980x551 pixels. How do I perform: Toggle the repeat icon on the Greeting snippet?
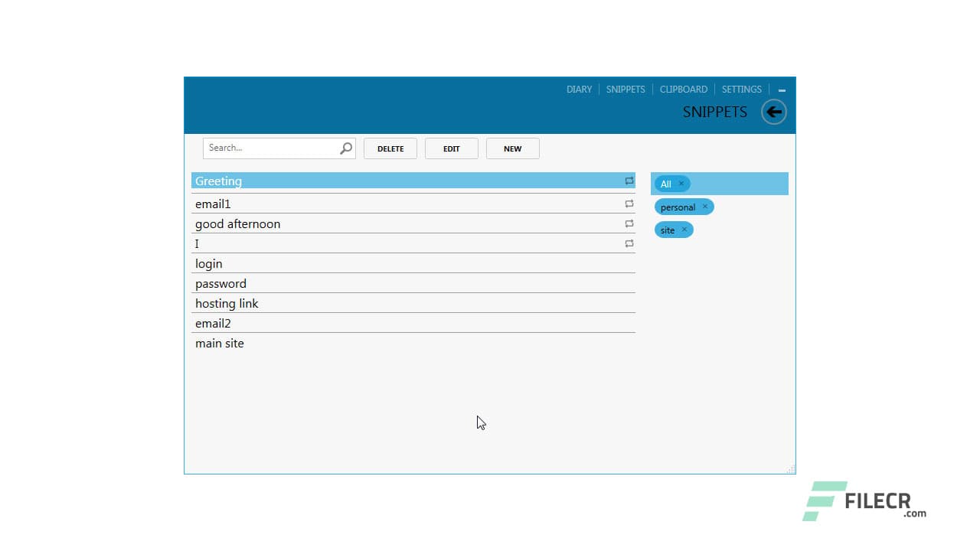click(629, 181)
